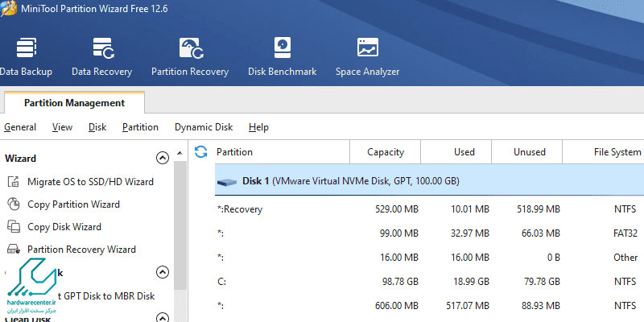Click the 16.00 MB capacity cell
Viewport: 644px width, 322px height.
tap(398, 258)
